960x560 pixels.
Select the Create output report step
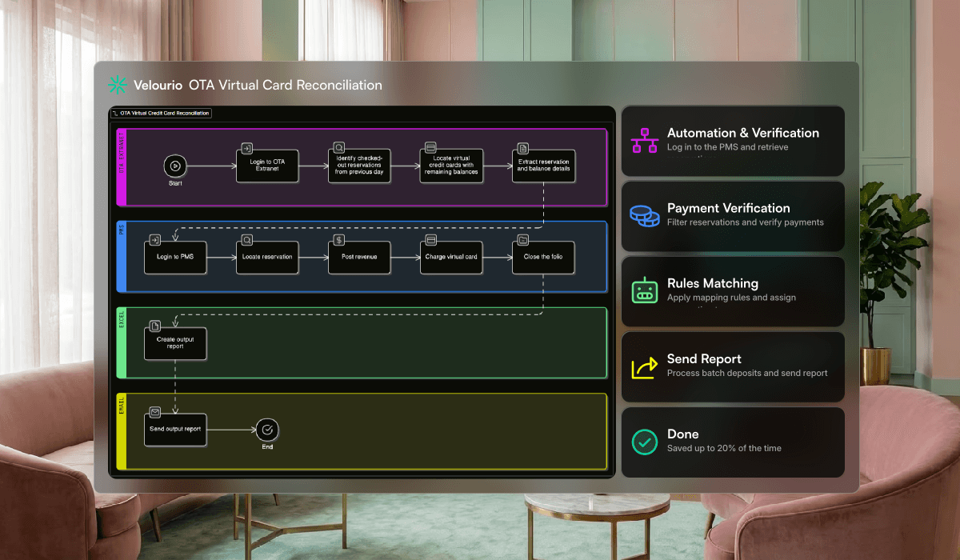click(x=175, y=342)
